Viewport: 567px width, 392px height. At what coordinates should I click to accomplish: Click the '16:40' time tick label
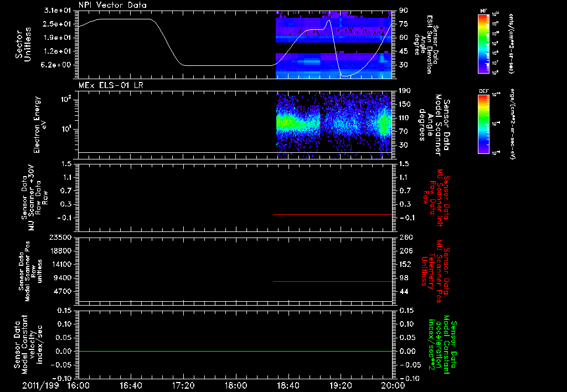point(131,385)
